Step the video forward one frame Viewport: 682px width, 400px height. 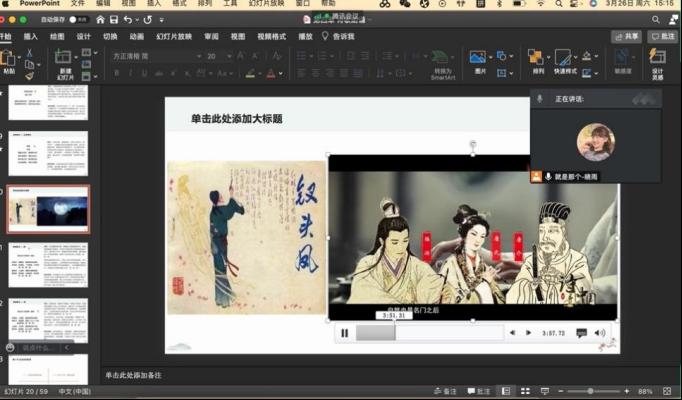[x=528, y=333]
